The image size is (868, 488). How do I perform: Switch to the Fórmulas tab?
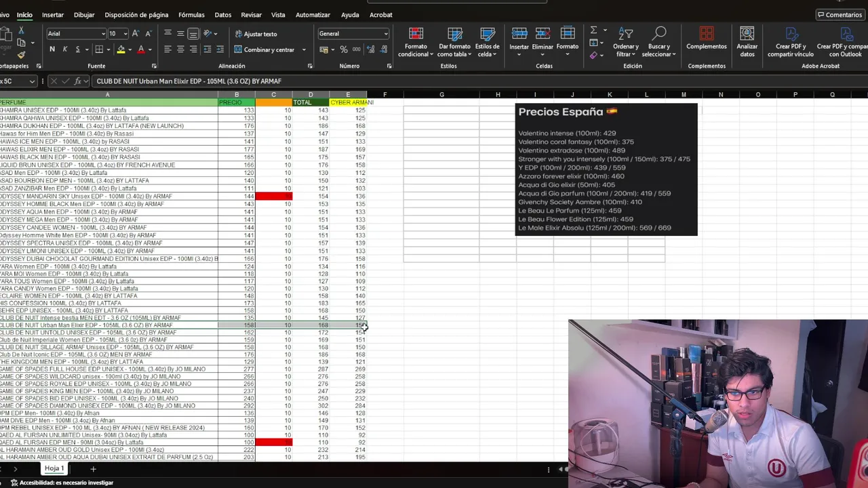click(191, 15)
